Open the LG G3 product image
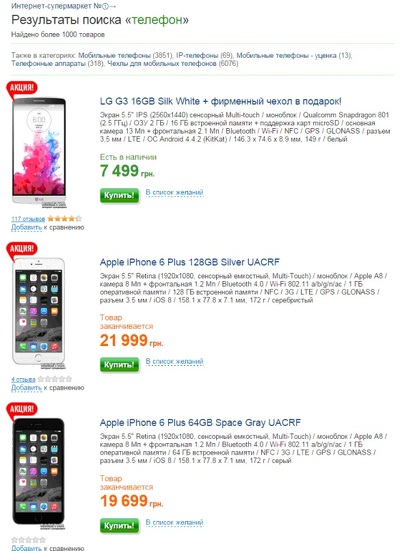400x551 pixels. [x=39, y=151]
